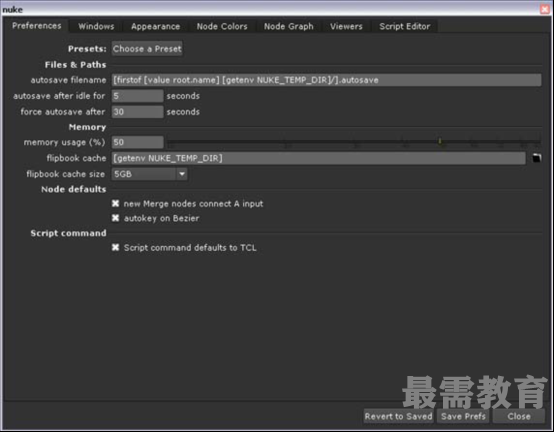
Task: Open the Script Editor tab
Action: coord(405,26)
